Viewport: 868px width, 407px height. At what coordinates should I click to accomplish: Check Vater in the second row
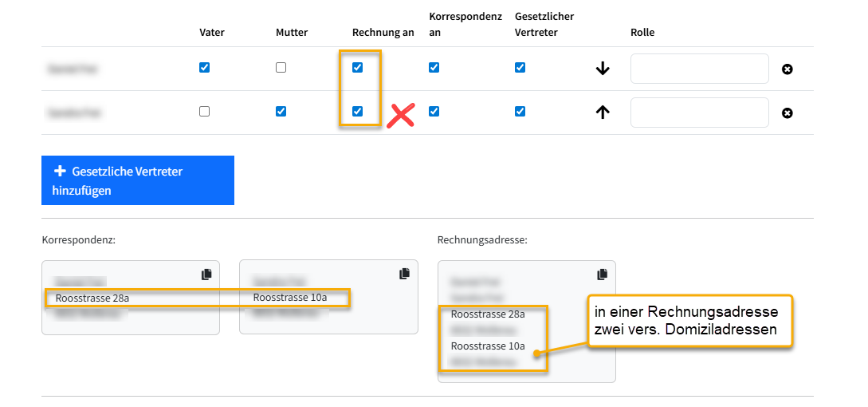point(204,112)
